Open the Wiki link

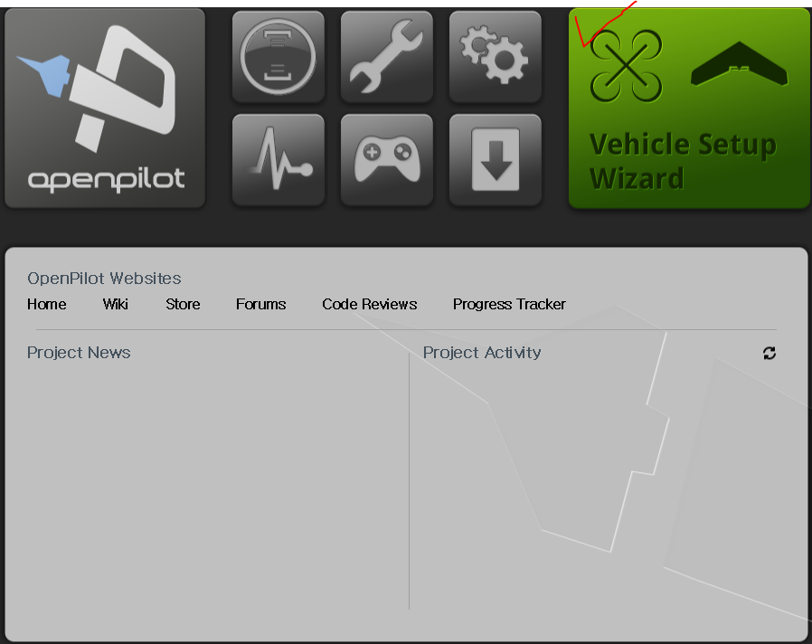point(115,304)
